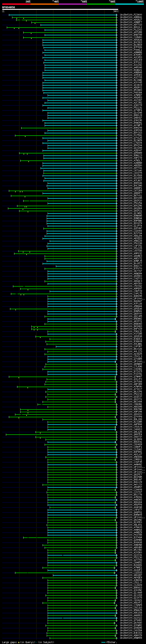The image size is (146, 644).
Task: Select hit label UniRef100_B4U847
Action: 131,301
